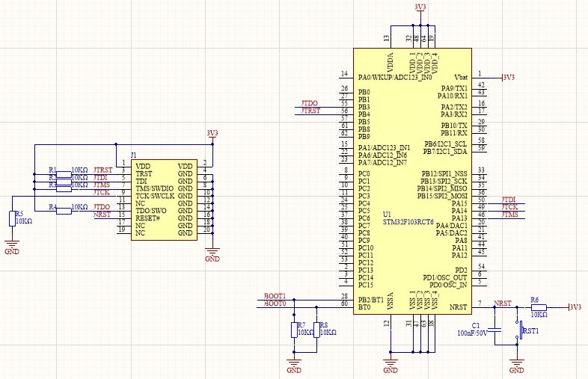
Task: Click the 3V3 power port above VDD pins
Action: 420,9
